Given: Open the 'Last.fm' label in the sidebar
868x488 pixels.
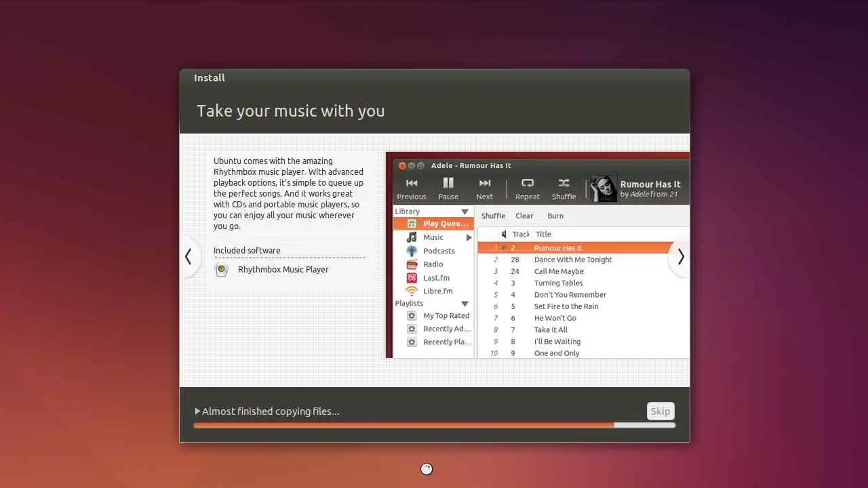Looking at the screenshot, I should [436, 278].
